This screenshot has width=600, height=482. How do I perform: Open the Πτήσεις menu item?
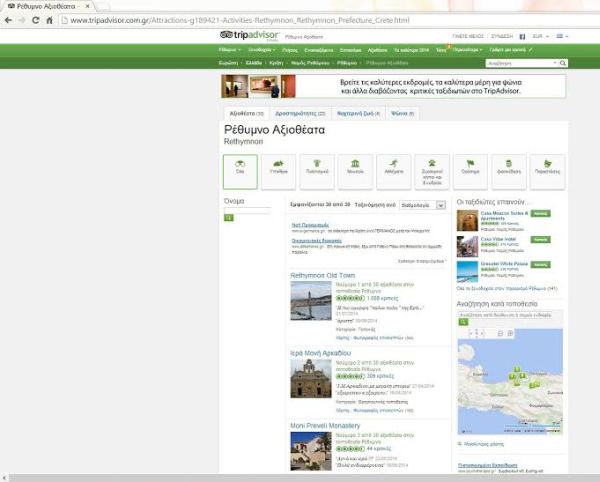[x=290, y=50]
